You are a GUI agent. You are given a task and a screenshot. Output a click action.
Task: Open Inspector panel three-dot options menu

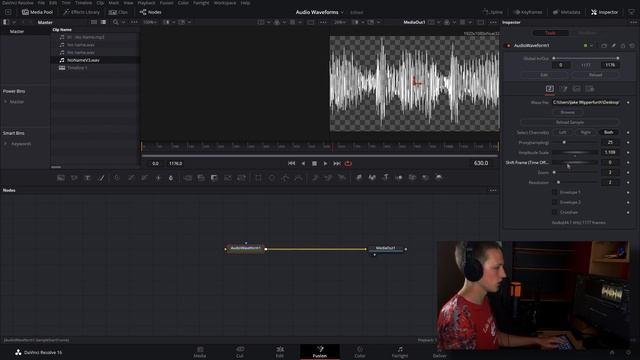632,22
